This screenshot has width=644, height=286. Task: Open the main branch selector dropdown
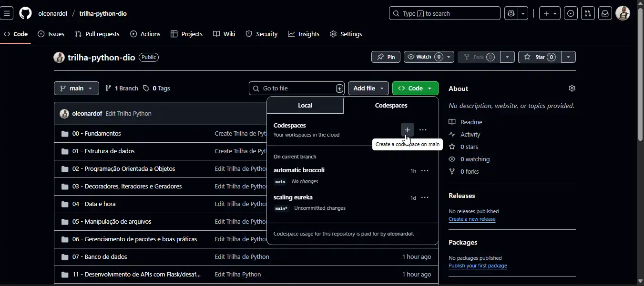coord(76,89)
